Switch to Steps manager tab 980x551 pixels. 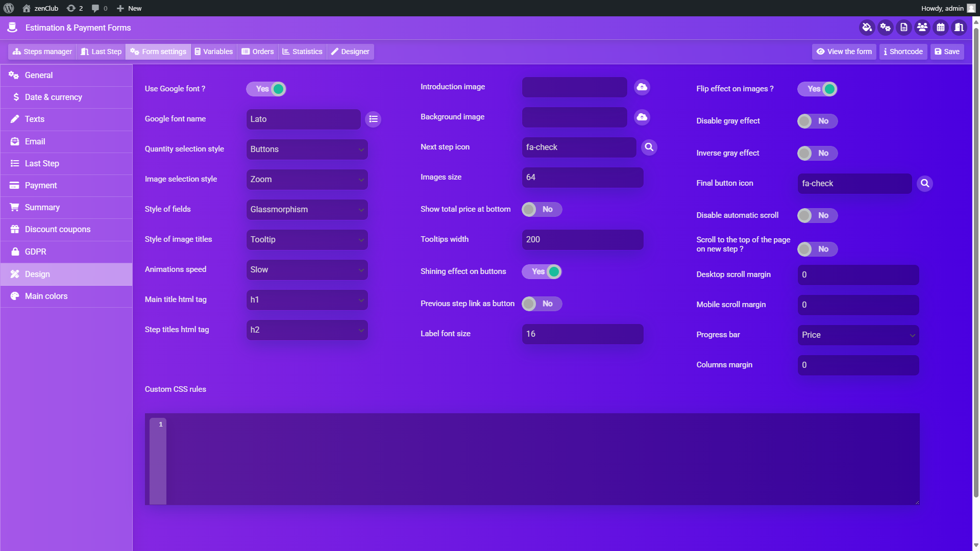point(42,52)
